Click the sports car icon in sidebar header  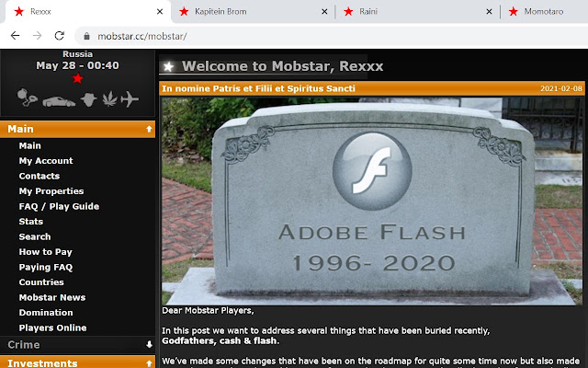[59, 101]
